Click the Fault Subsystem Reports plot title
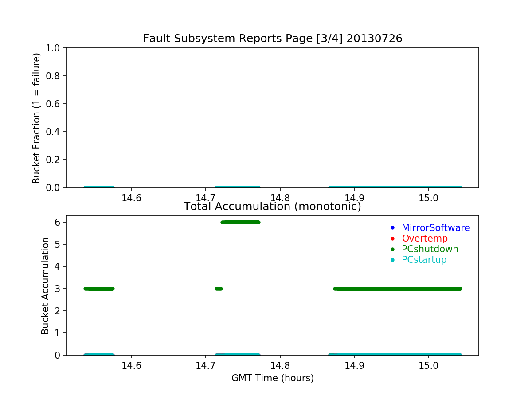This screenshot has height=399, width=532. [272, 39]
